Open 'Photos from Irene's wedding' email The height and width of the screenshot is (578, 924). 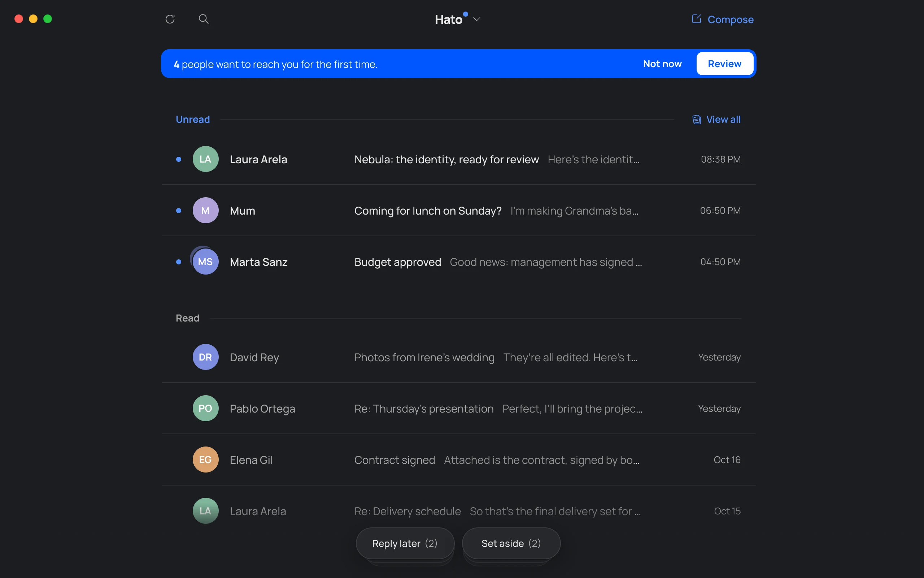(x=424, y=357)
